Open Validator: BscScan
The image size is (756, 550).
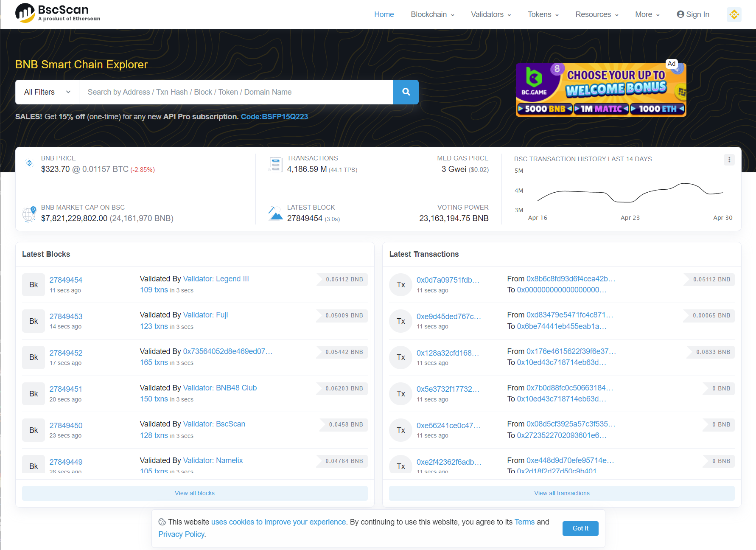[x=214, y=424]
